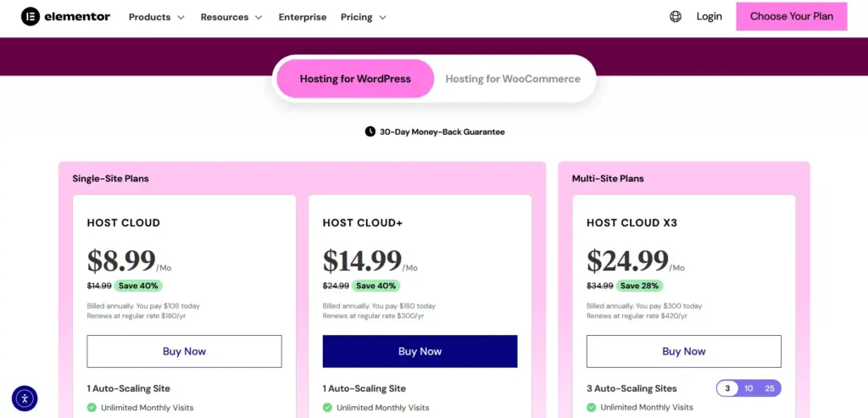Open the language globe icon
Viewport: 868px width, 418px height.
coord(676,16)
